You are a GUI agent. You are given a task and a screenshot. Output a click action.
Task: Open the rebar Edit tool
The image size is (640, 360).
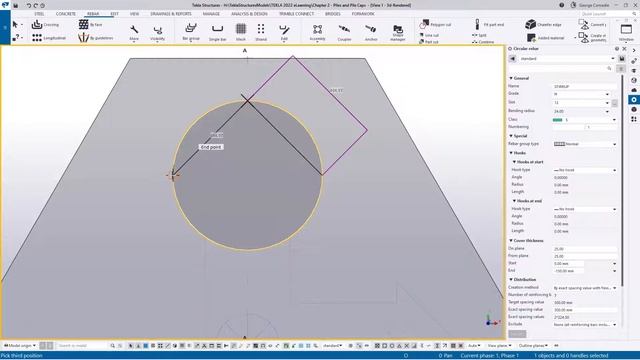284,32
